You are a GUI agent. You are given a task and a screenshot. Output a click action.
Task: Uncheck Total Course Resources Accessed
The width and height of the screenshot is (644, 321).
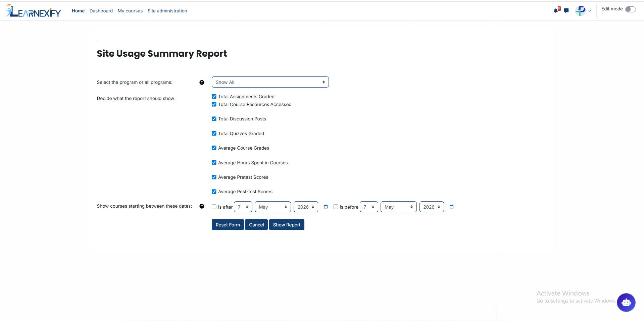click(214, 104)
